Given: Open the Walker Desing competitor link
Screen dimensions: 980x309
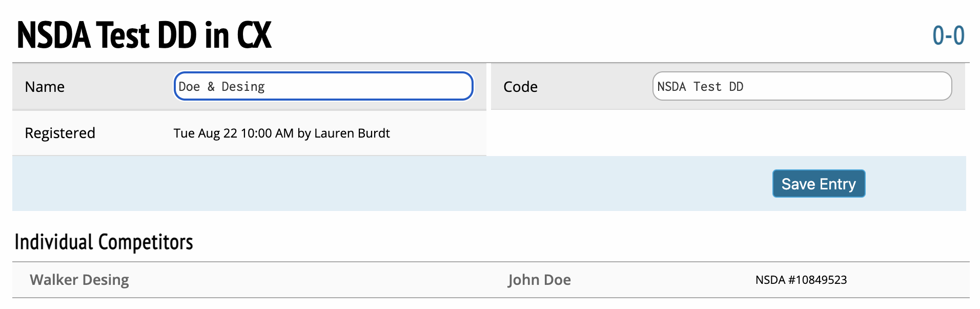Looking at the screenshot, I should 79,280.
